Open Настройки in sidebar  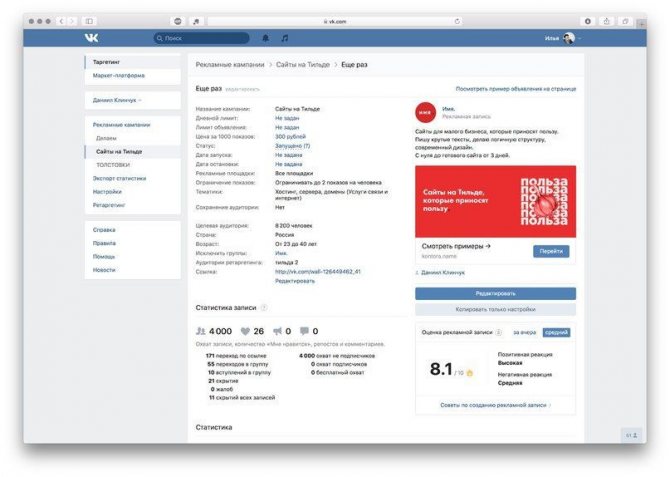tap(107, 191)
